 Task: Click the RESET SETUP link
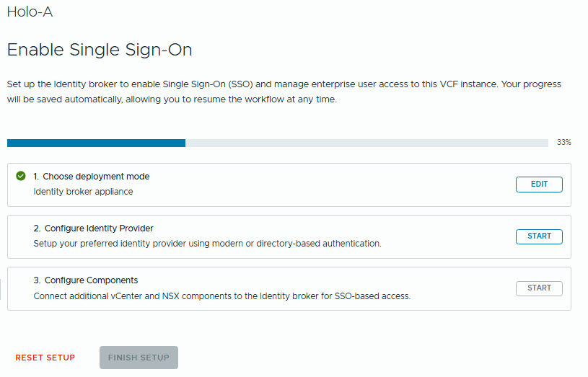45,358
